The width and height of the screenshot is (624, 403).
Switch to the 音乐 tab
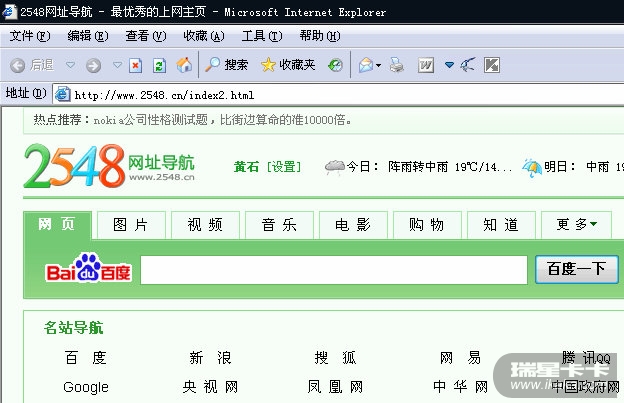coord(279,225)
